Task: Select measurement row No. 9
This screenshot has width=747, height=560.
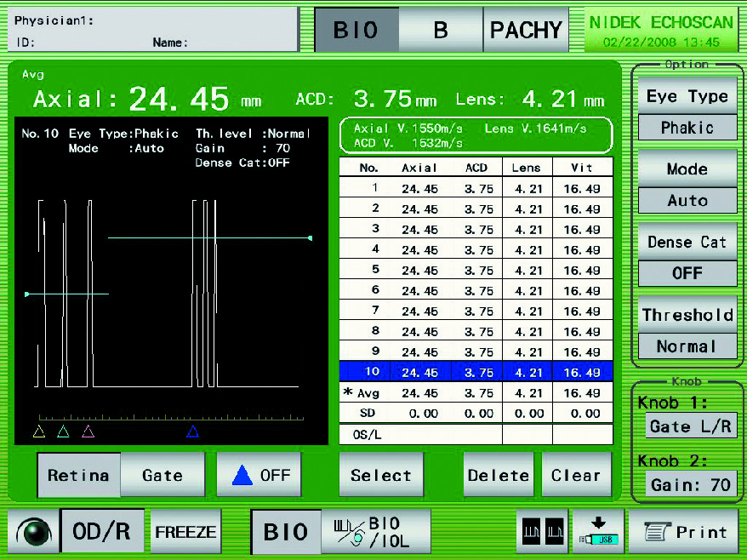Action: coord(476,351)
